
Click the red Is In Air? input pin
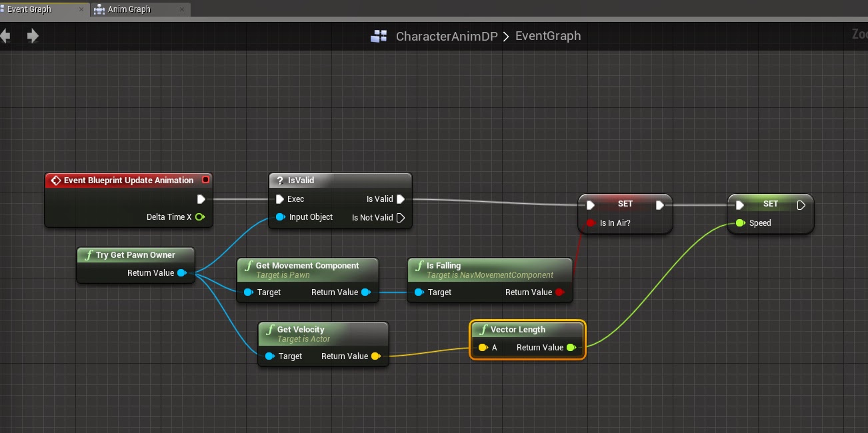[589, 222]
